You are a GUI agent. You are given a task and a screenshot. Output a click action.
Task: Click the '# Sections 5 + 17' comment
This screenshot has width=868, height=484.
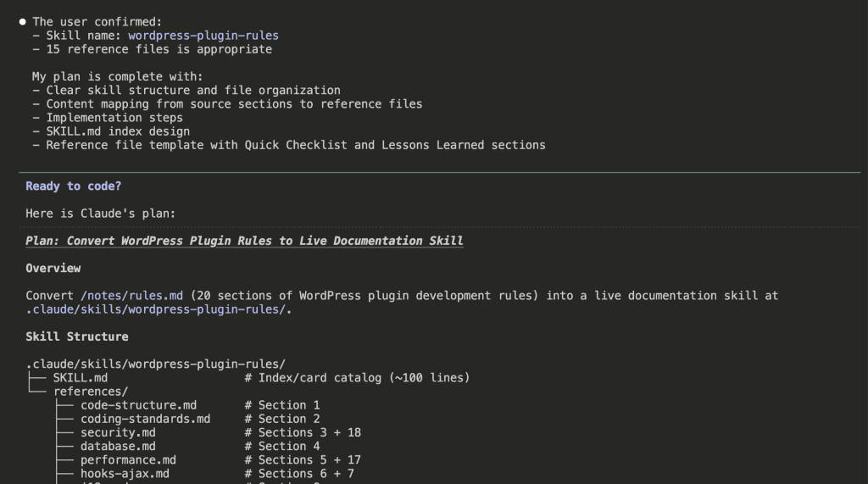[303, 460]
